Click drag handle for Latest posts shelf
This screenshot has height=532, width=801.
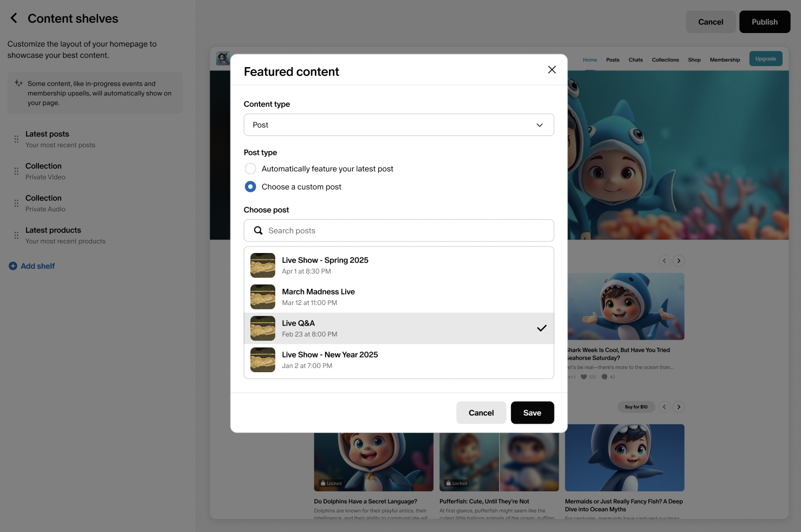[16, 139]
